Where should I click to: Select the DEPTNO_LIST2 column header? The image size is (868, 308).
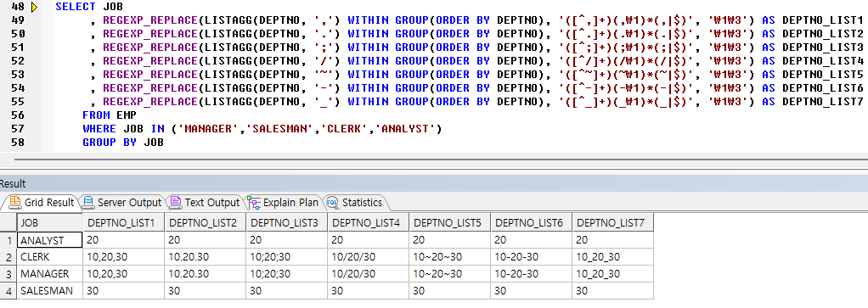pos(205,222)
